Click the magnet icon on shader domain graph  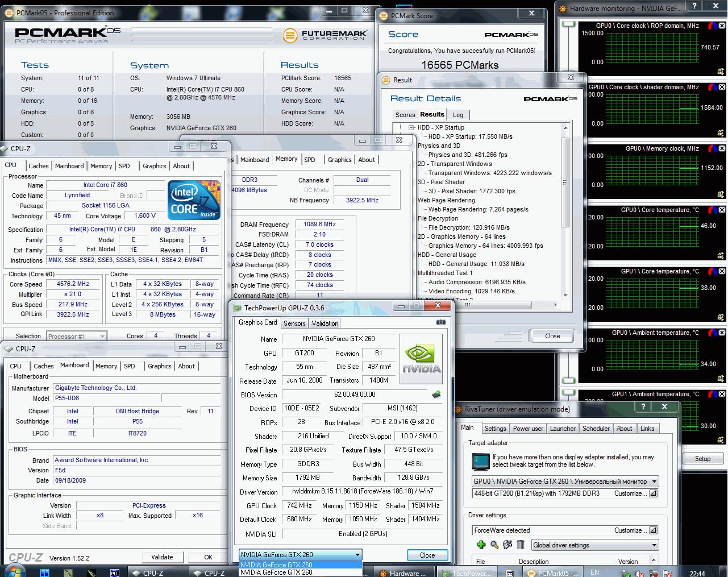712,88
